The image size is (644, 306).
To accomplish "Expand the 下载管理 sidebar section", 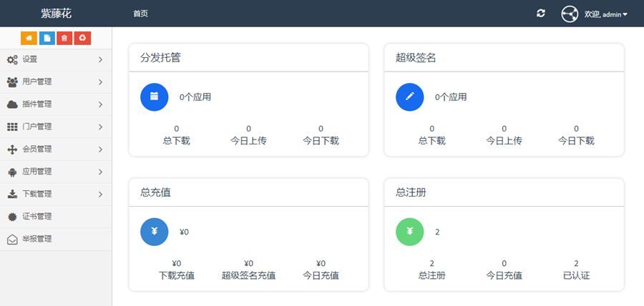I will 55,194.
